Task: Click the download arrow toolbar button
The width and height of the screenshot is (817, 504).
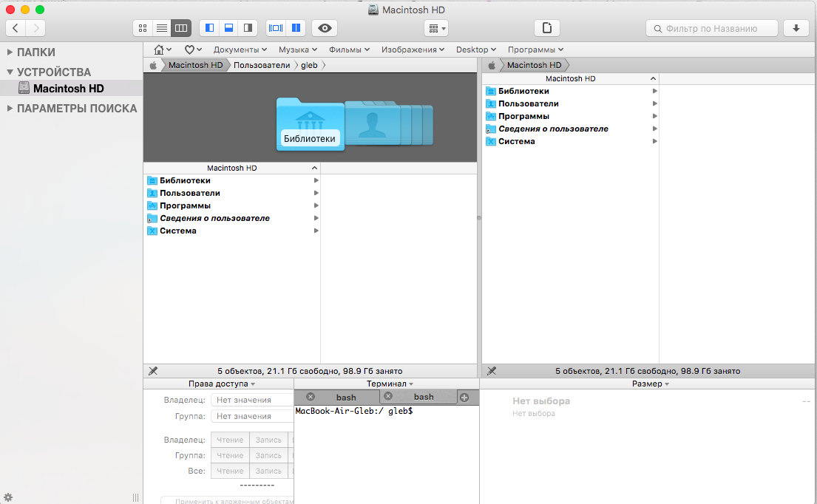Action: tap(796, 28)
